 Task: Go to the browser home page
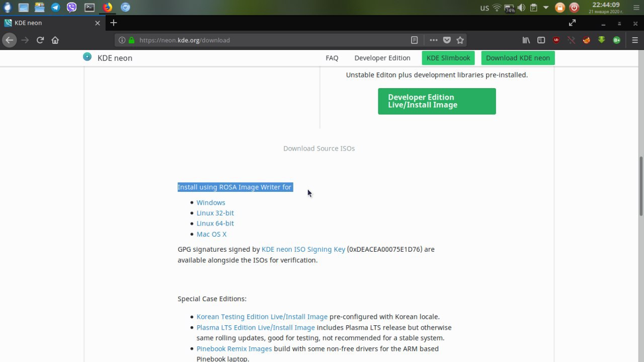pyautogui.click(x=55, y=40)
